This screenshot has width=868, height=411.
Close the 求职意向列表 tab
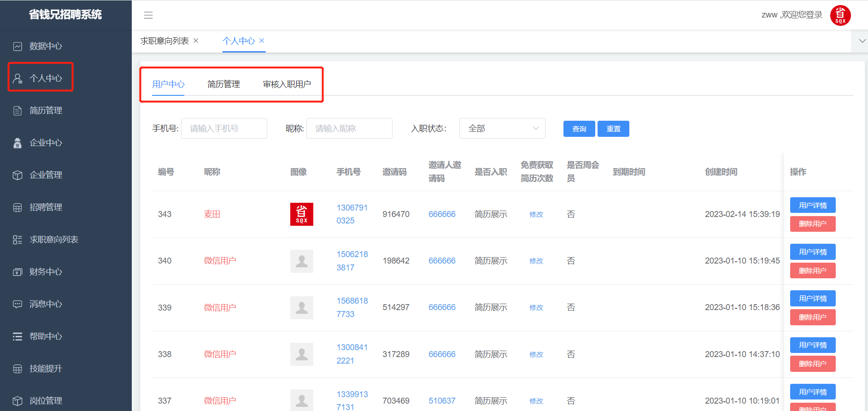pos(196,41)
